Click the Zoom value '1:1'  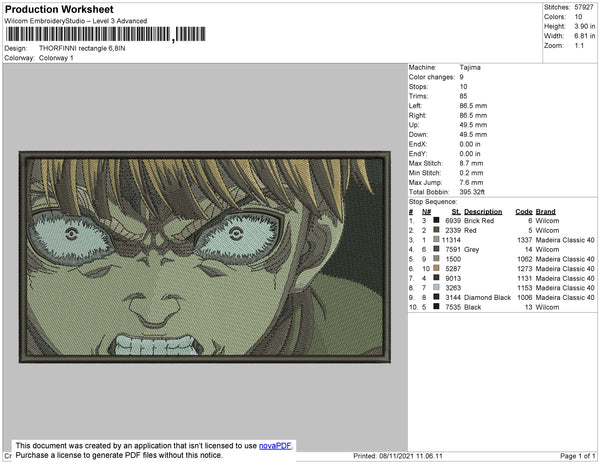(579, 46)
